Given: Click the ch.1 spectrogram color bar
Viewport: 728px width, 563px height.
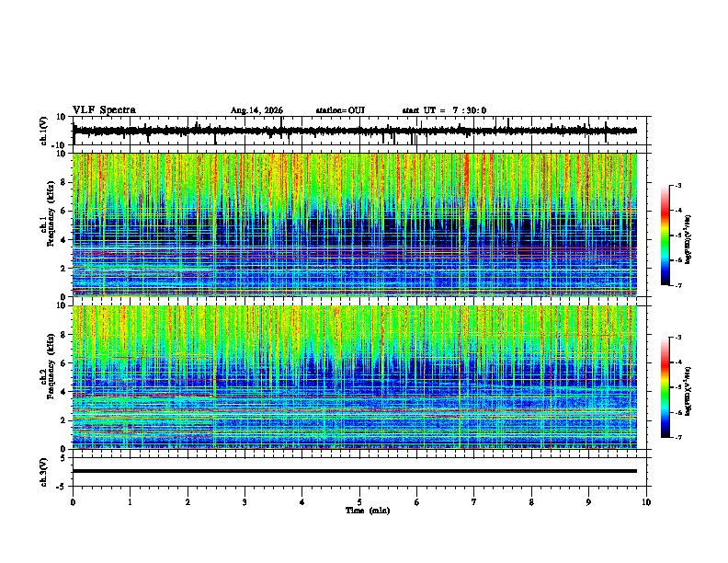Looking at the screenshot, I should [x=665, y=236].
